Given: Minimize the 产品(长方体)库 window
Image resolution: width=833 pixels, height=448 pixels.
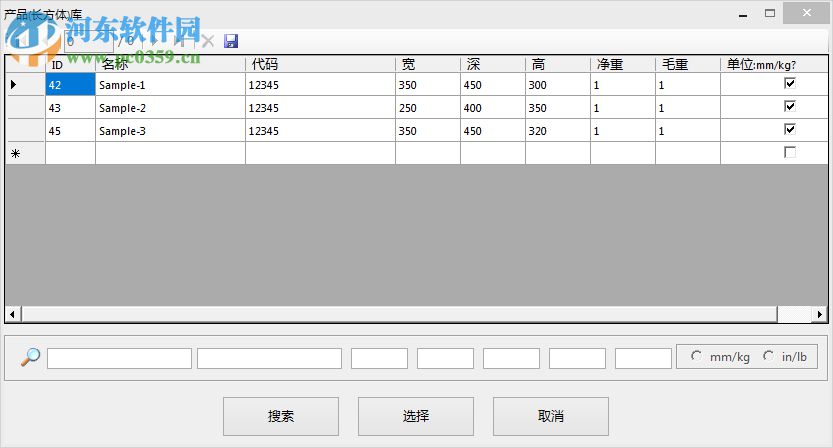Looking at the screenshot, I should [743, 13].
